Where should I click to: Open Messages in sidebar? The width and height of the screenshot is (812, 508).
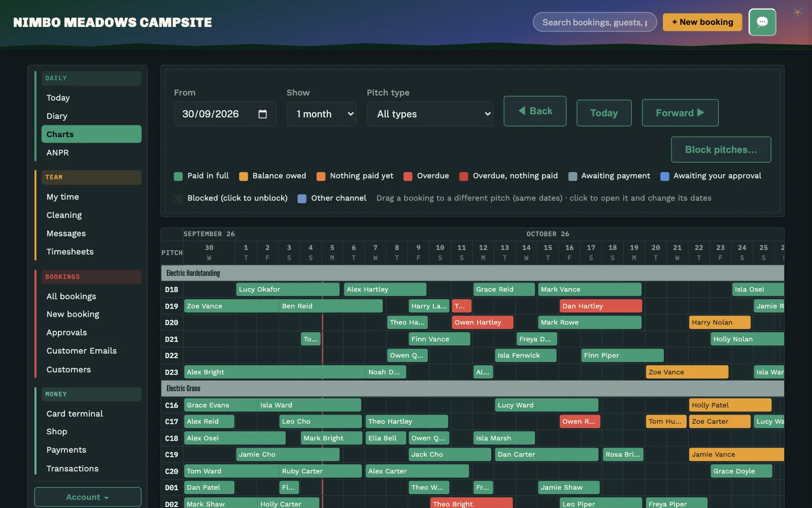click(91, 233)
